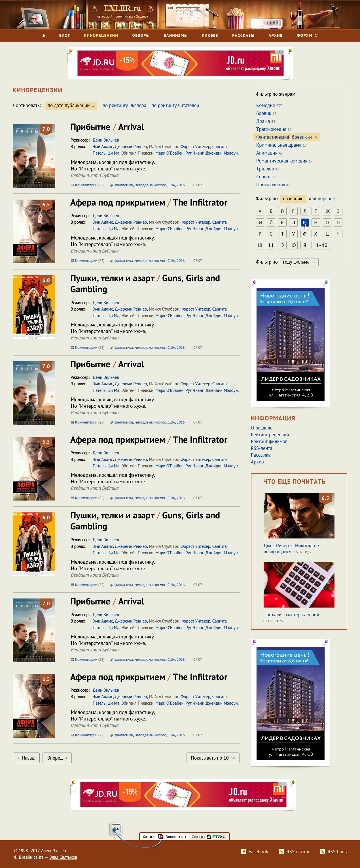Remove the Фантастический боевик genre filter

316,137
